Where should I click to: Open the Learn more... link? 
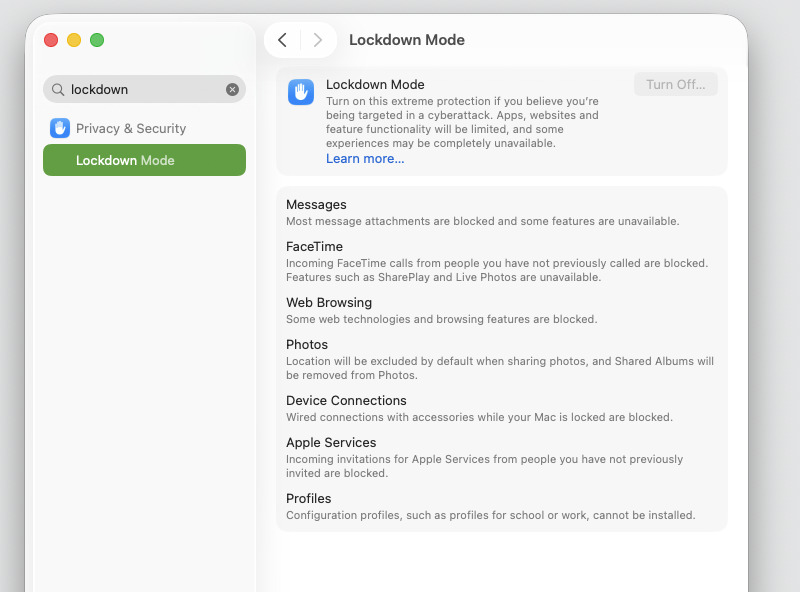pyautogui.click(x=365, y=159)
